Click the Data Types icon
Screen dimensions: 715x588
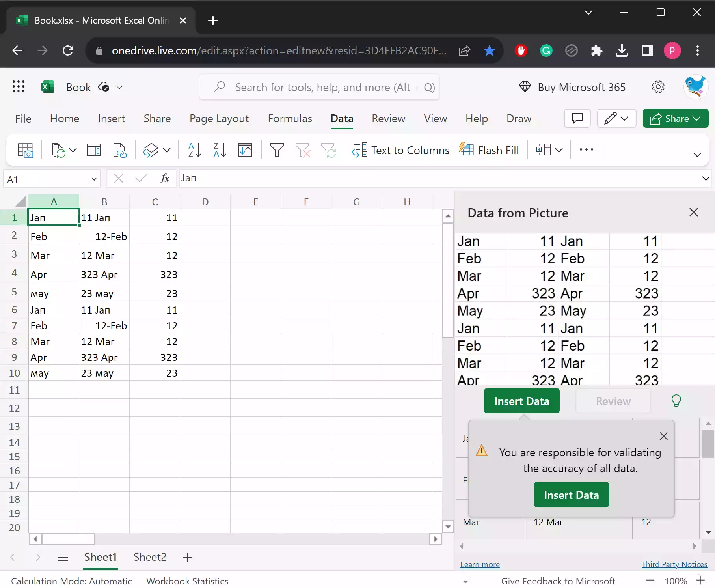151,150
